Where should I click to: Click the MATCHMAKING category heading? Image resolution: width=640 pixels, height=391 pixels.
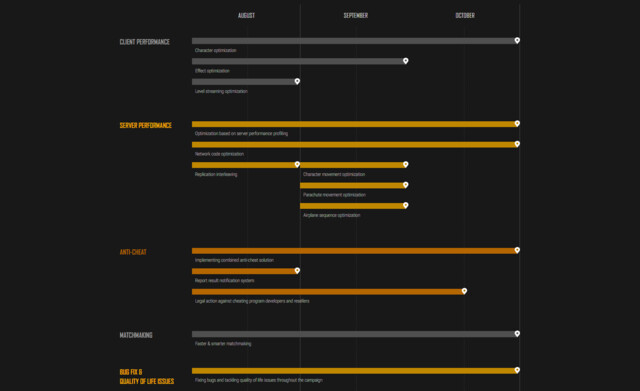click(x=136, y=335)
